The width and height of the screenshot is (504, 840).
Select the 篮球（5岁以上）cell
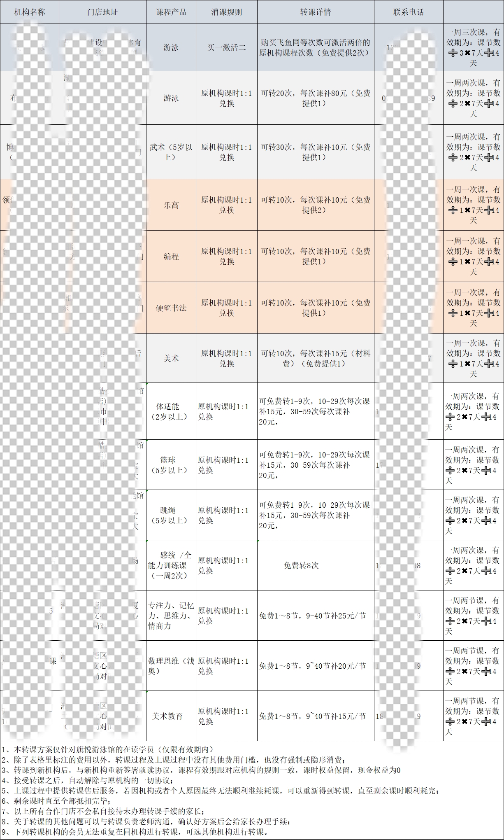[171, 465]
